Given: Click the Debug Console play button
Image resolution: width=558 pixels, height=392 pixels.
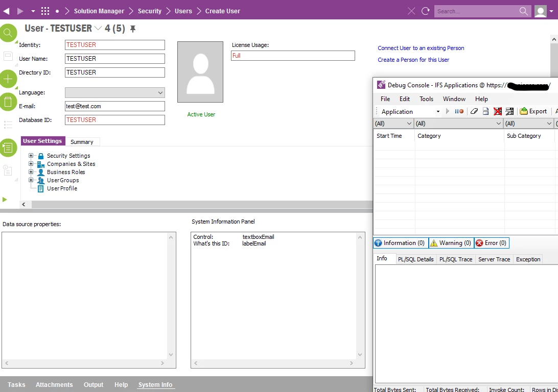Looking at the screenshot, I should coord(448,111).
